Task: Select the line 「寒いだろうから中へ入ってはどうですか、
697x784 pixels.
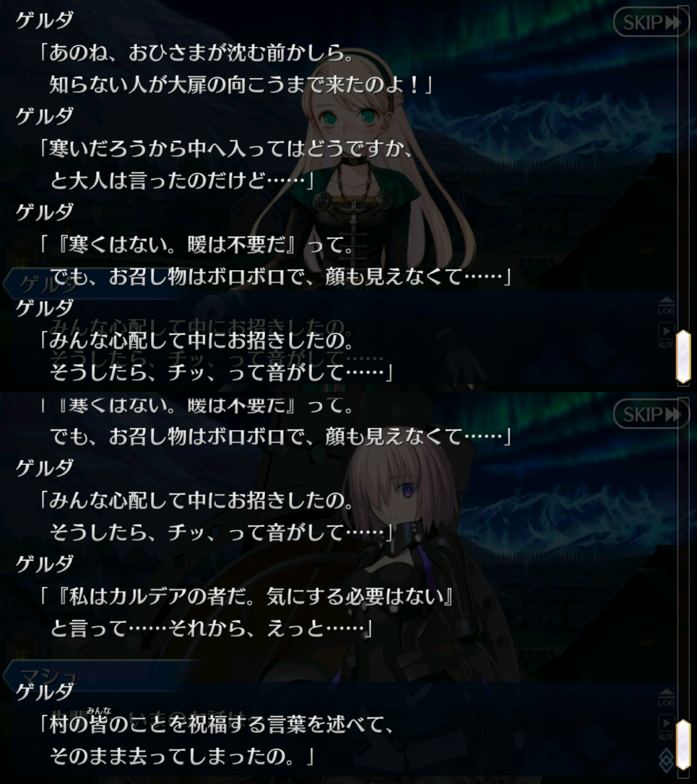Action: point(226,148)
